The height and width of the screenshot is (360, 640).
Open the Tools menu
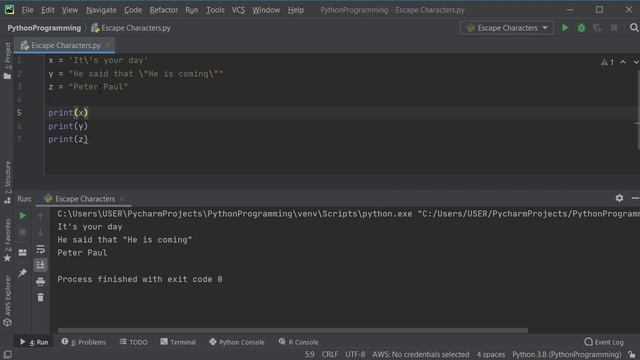(215, 10)
